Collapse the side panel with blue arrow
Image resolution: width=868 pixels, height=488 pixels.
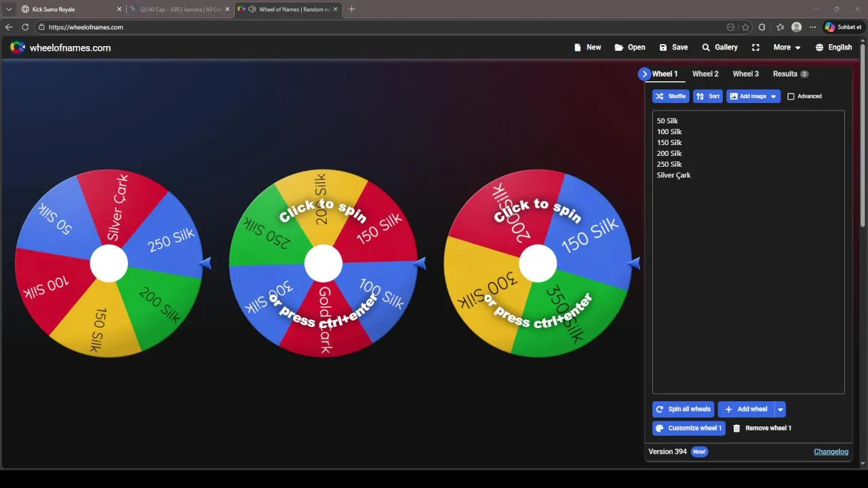tap(644, 74)
